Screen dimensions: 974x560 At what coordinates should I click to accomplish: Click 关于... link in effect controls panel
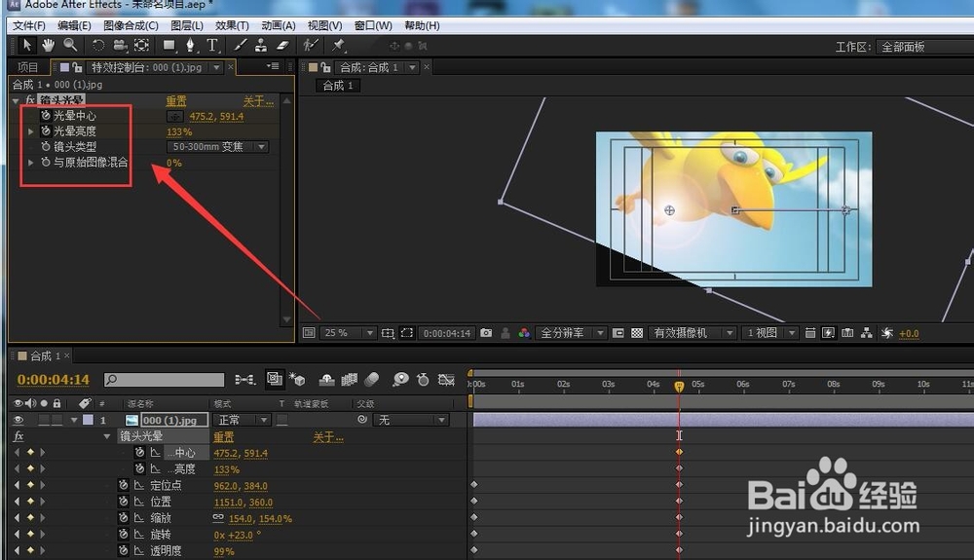[258, 100]
